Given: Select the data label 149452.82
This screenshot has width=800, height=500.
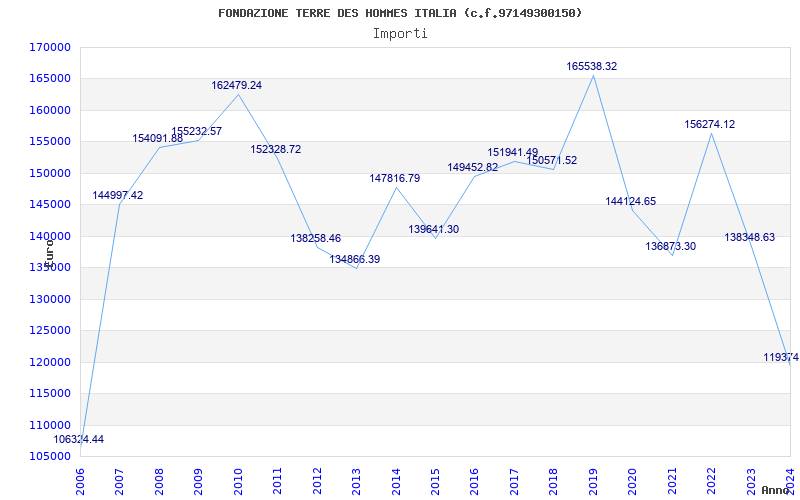Looking at the screenshot, I should pos(473,168).
